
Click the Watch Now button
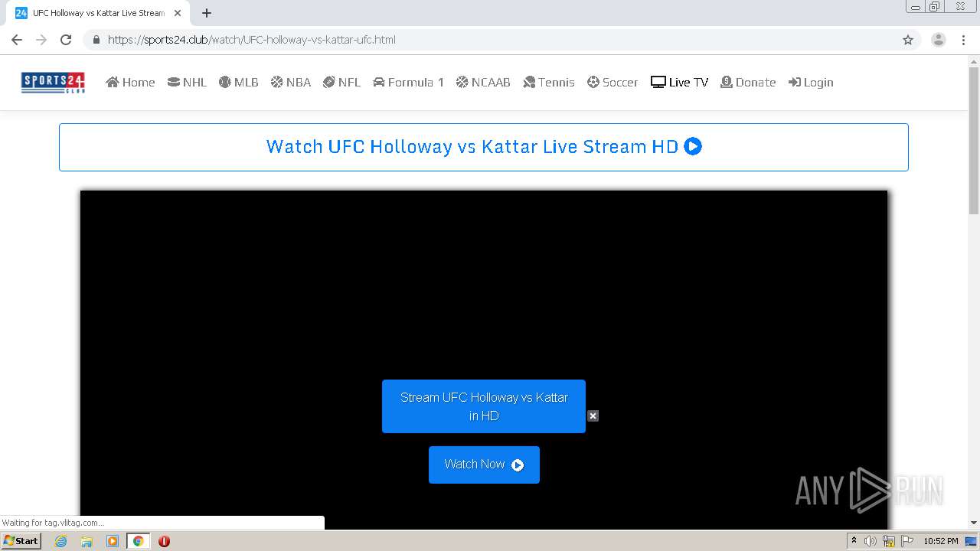(484, 465)
